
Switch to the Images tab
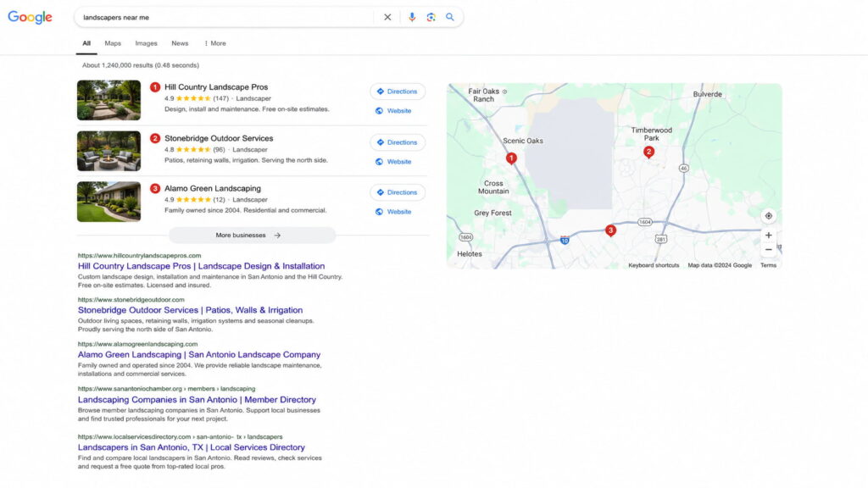coord(146,43)
